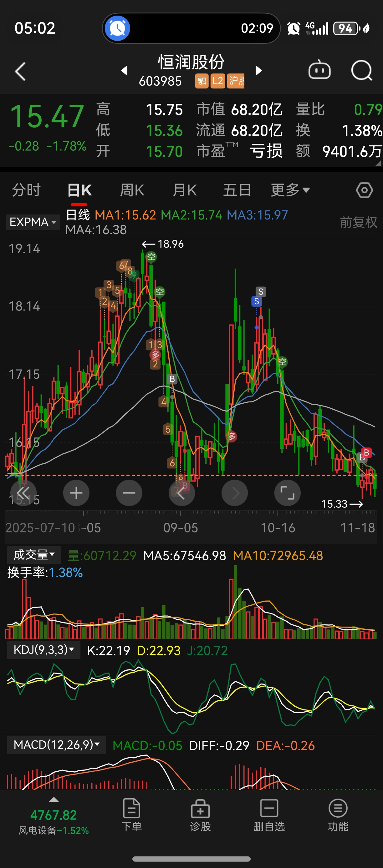Tap the 4767.82 sector index value
This screenshot has width=383, height=868.
coord(54,815)
